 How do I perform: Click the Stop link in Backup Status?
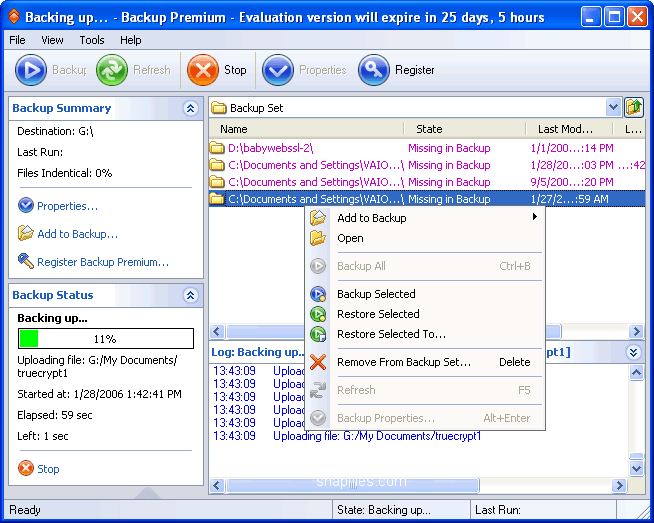tap(48, 469)
